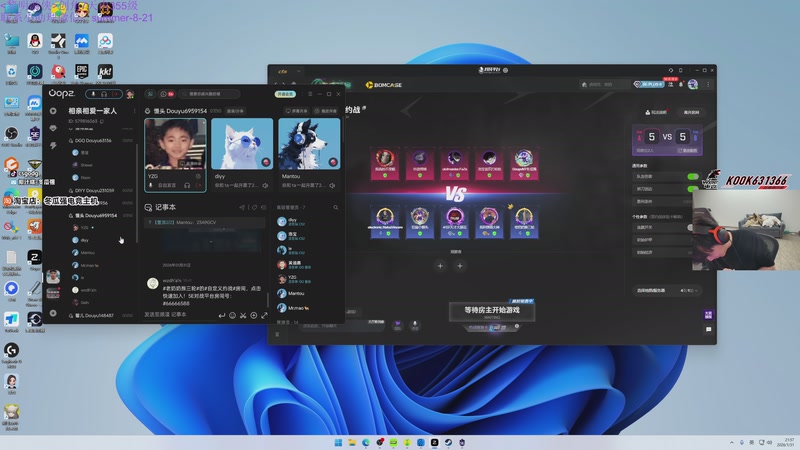Toggle the second green switch under 通用参数
This screenshot has height=450, width=800.
(x=693, y=189)
